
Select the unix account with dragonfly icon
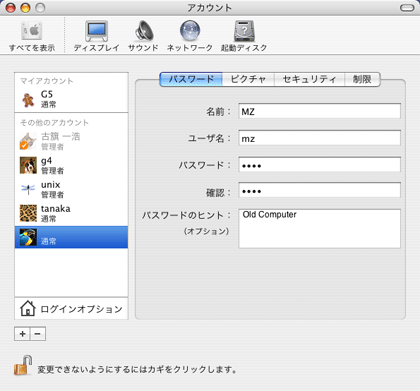tap(71, 189)
